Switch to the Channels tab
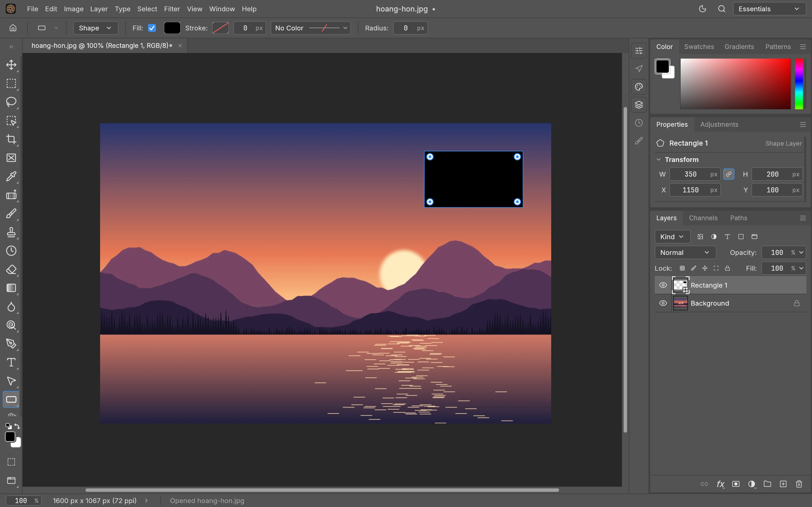Screen dimensions: 812x507 point(703,218)
